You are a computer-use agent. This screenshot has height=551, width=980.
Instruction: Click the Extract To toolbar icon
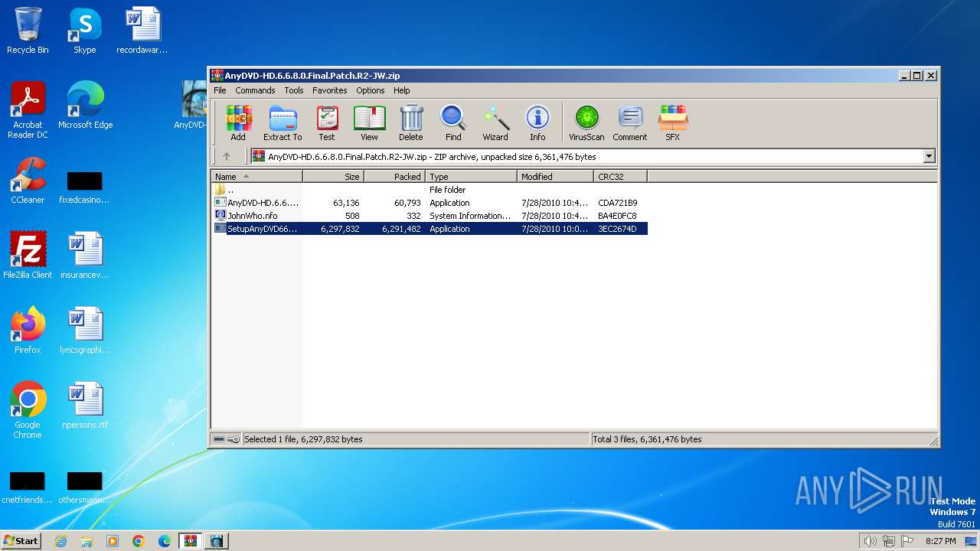[283, 123]
